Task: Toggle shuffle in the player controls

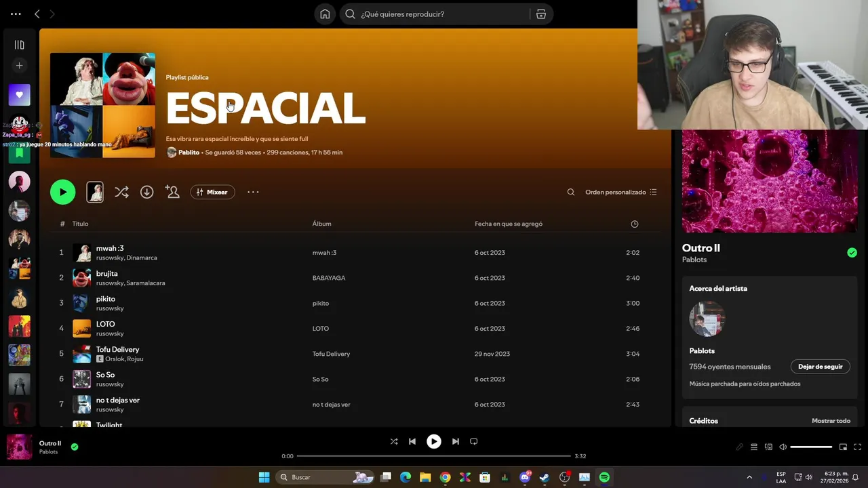Action: (394, 441)
